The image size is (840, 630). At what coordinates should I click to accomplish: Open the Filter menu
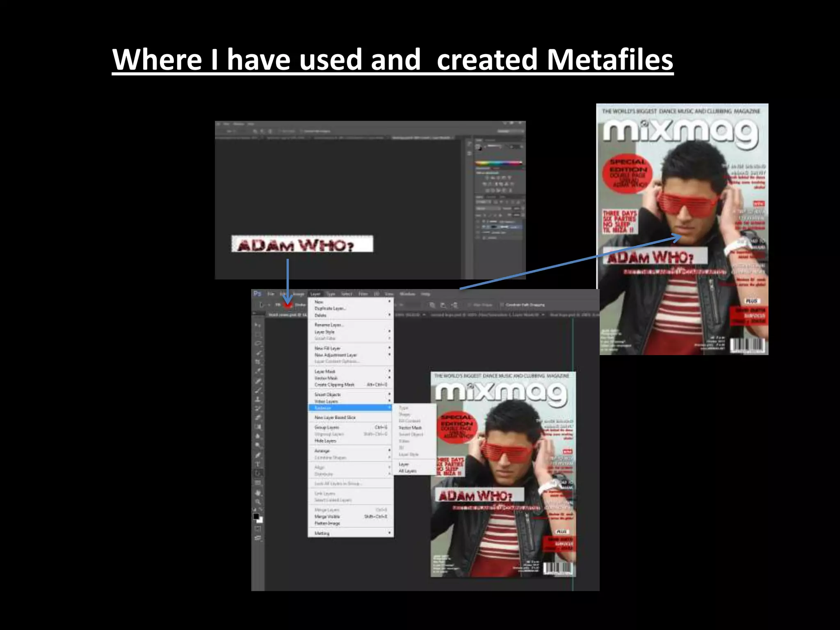coord(363,294)
